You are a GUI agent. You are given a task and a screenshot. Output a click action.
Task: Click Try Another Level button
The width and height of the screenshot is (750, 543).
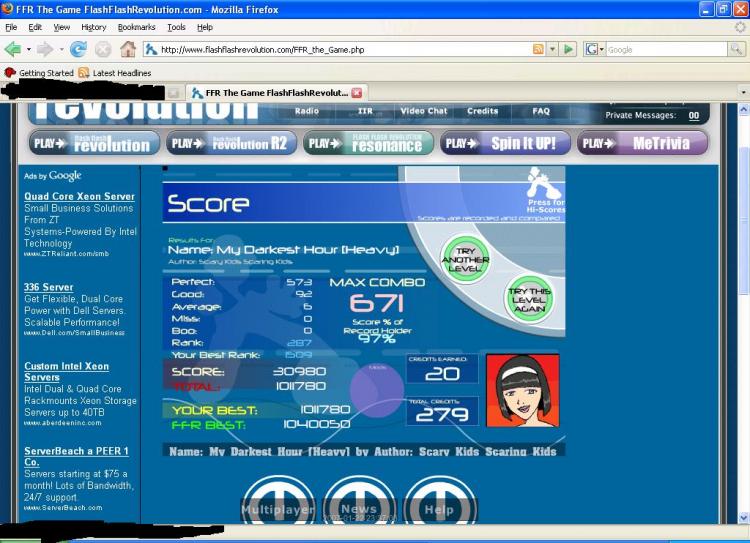coord(465,259)
